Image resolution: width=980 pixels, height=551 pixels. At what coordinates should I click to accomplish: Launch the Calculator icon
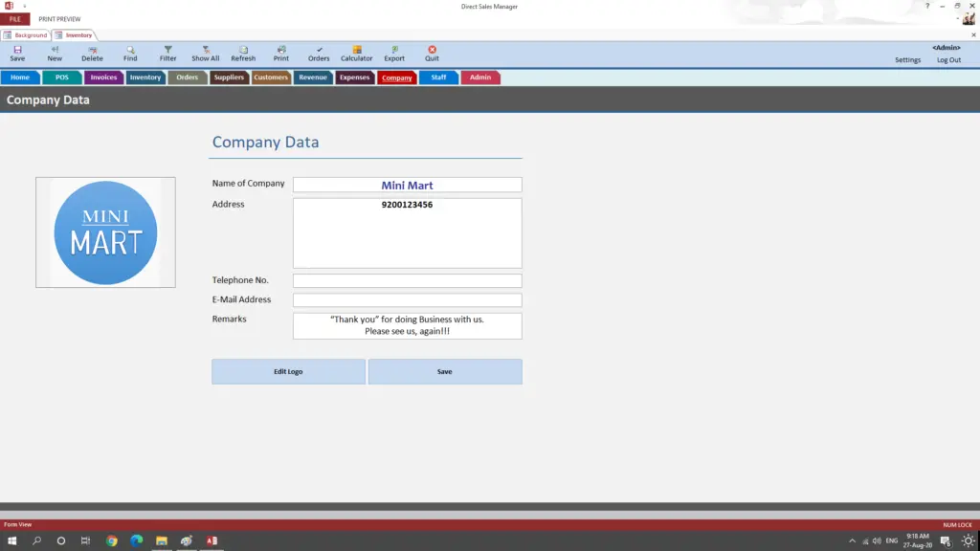(356, 53)
